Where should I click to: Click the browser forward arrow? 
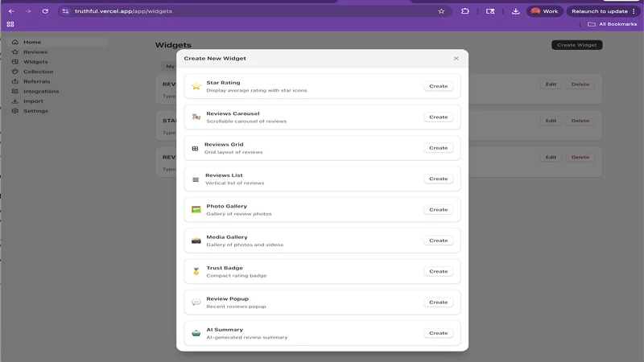point(28,11)
